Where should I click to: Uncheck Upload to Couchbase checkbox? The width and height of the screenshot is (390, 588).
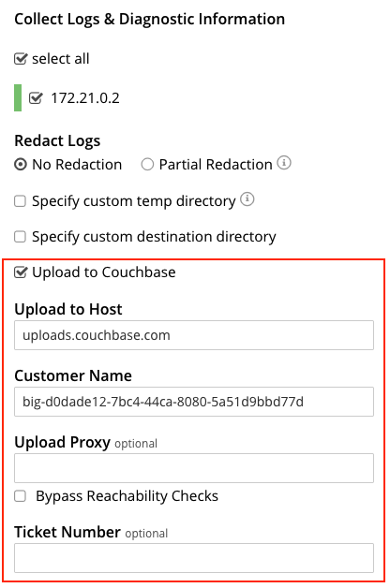coord(21,272)
